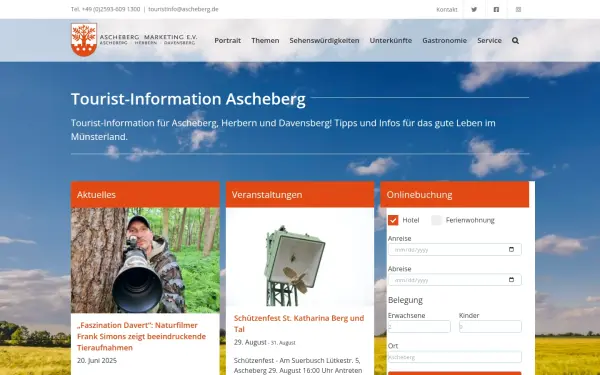Viewport: 600px width, 375px height.
Task: Open the Faszination Davert article headline
Action: (142, 336)
